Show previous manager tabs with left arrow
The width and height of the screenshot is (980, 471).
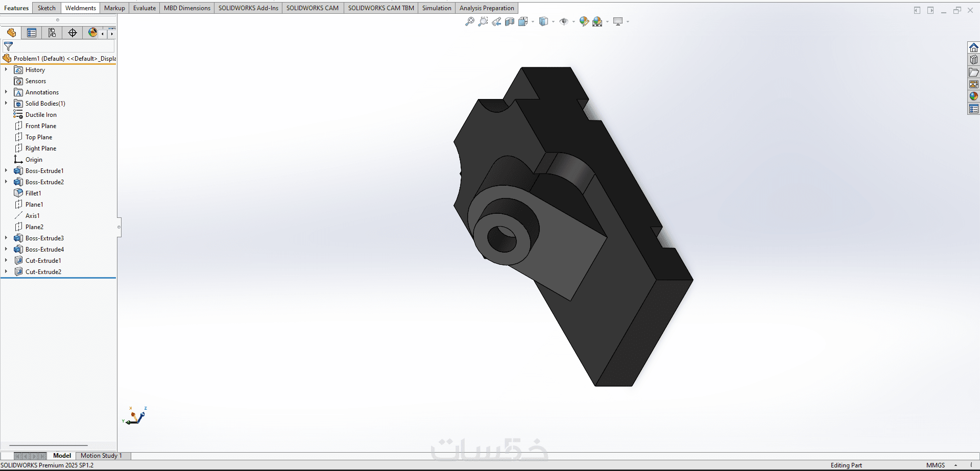tap(103, 34)
